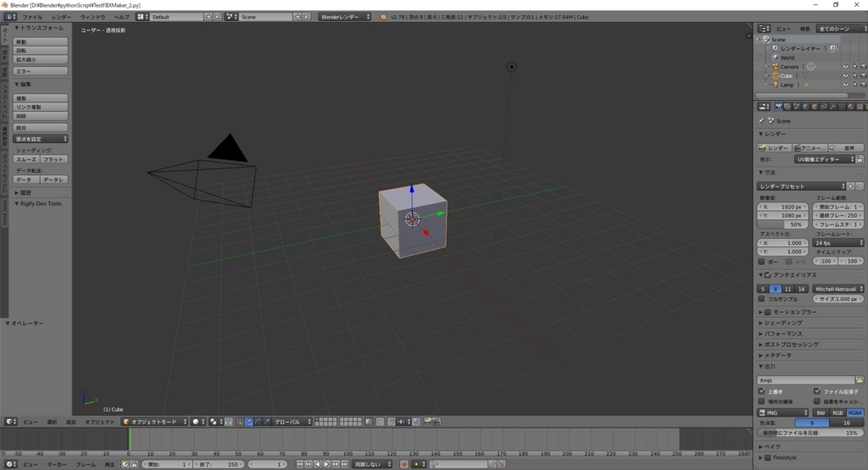Open Render Layers tab in properties editor

[x=787, y=107]
